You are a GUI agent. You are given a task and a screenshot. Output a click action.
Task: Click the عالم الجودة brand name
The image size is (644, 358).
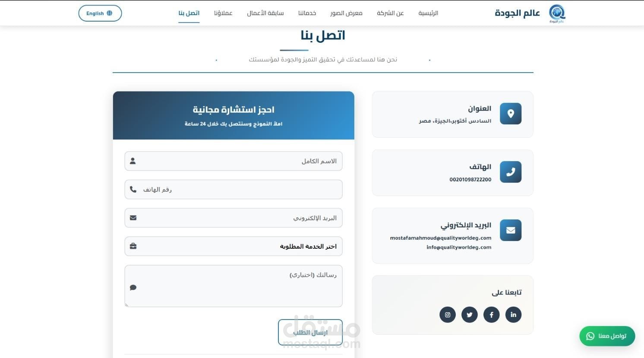[517, 13]
